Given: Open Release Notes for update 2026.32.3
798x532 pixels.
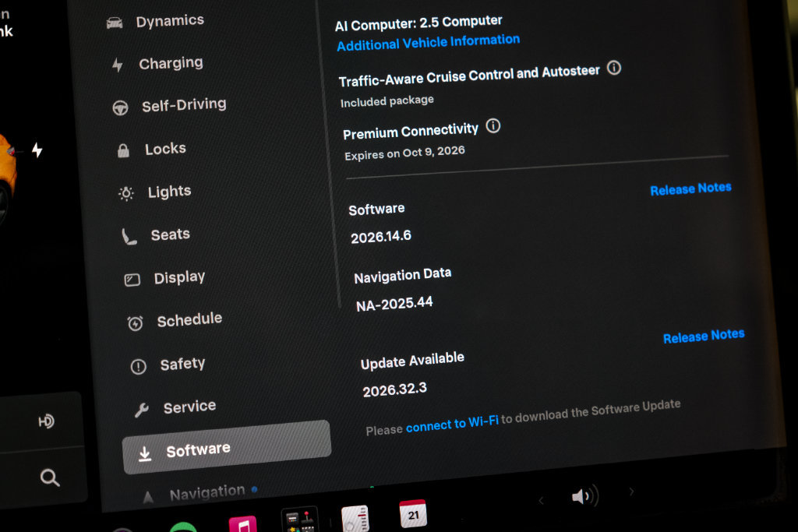Looking at the screenshot, I should click(x=704, y=336).
